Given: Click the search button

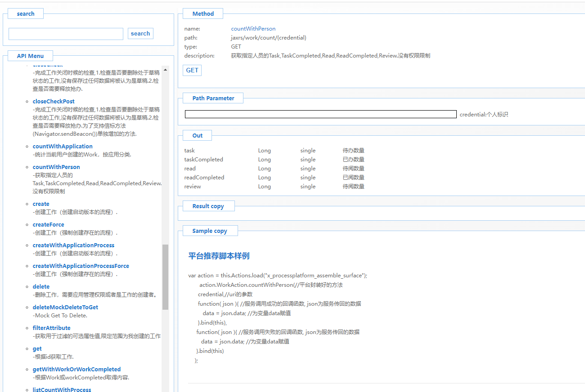Looking at the screenshot, I should 140,34.
